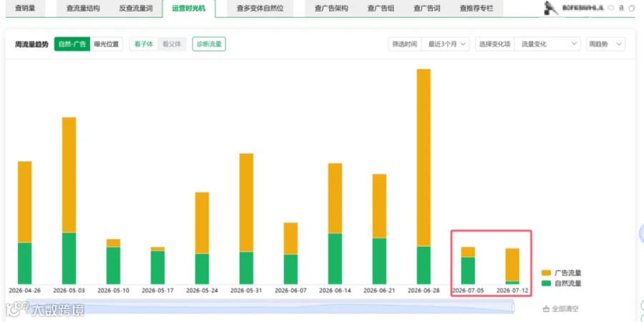Open the 查销量 tab
This screenshot has width=644, height=322.
(25, 8)
